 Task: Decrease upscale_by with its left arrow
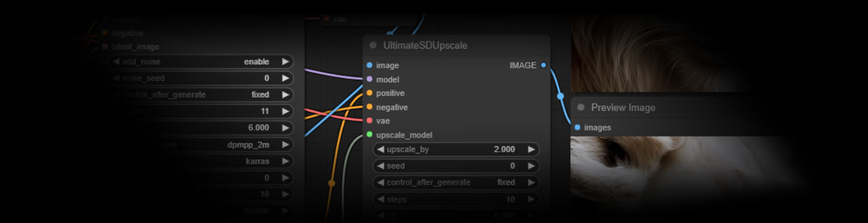pos(380,149)
